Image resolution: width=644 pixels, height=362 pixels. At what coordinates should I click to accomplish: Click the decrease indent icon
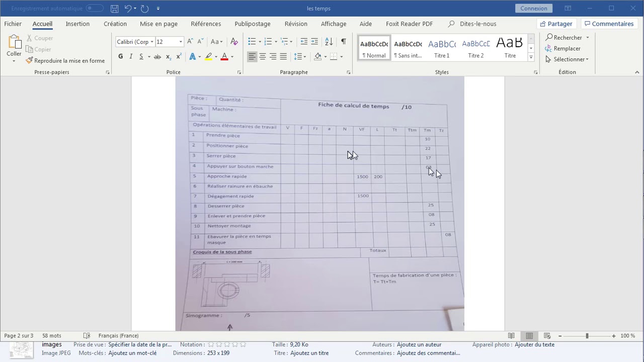(x=304, y=42)
